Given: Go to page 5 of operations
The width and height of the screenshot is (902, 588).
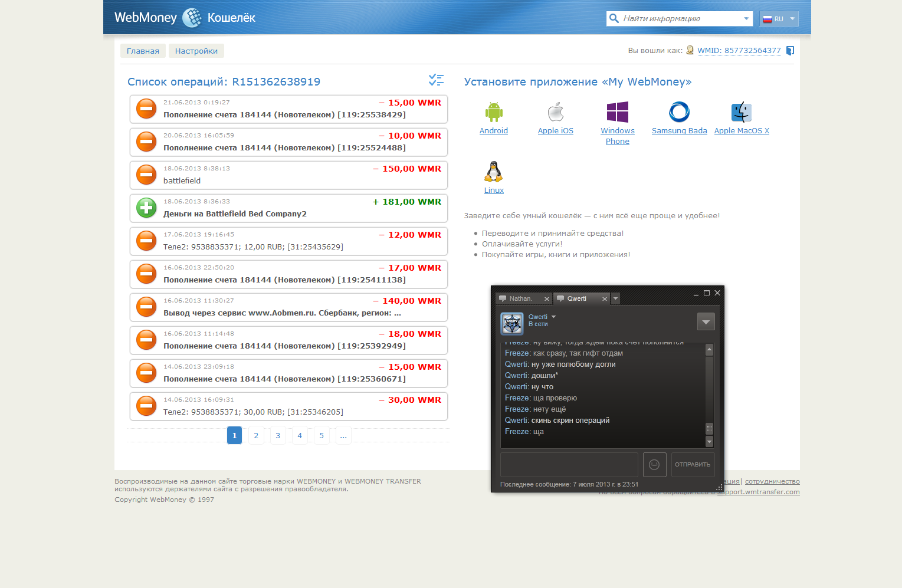Looking at the screenshot, I should coord(322,435).
